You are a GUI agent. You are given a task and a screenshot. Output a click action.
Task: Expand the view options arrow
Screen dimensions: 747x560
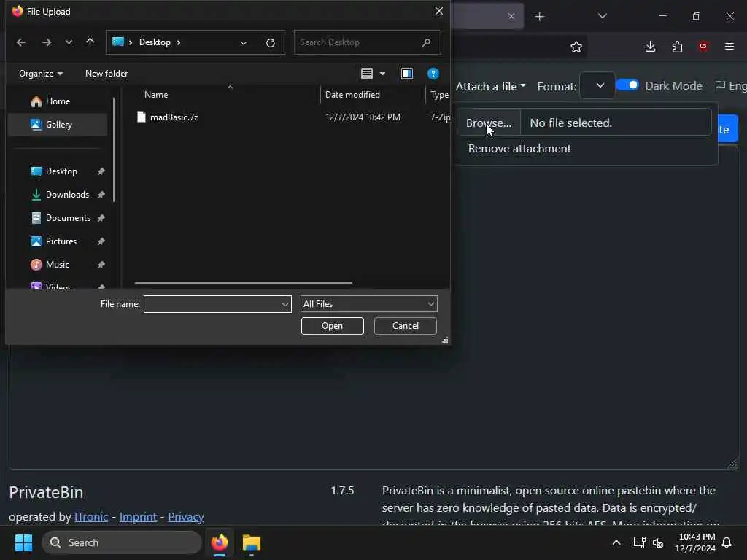coord(382,74)
